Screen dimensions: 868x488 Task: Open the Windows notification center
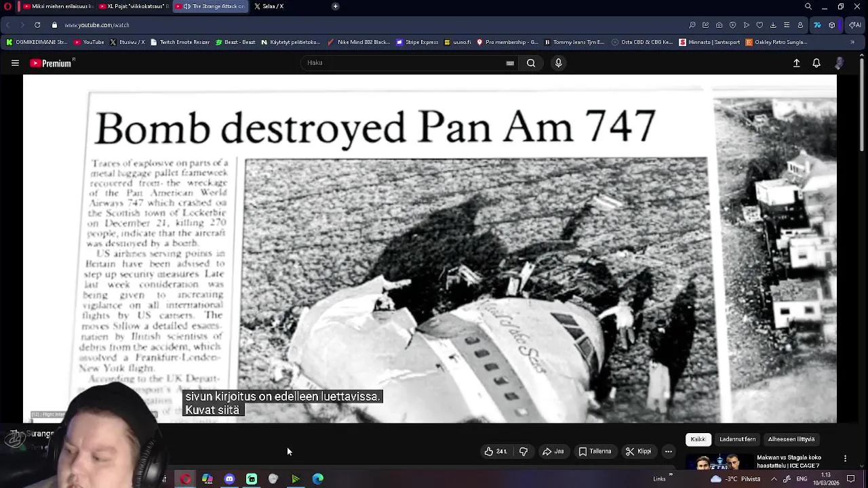pos(851,479)
